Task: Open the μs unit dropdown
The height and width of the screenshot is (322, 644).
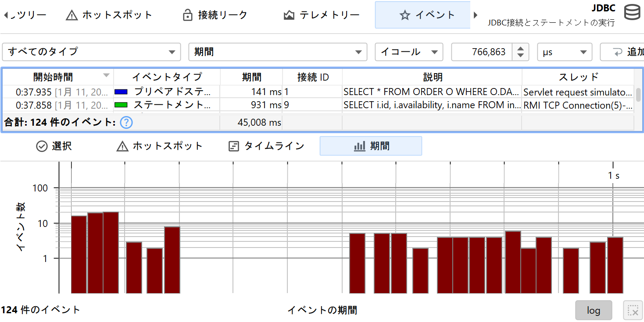Action: [x=565, y=52]
